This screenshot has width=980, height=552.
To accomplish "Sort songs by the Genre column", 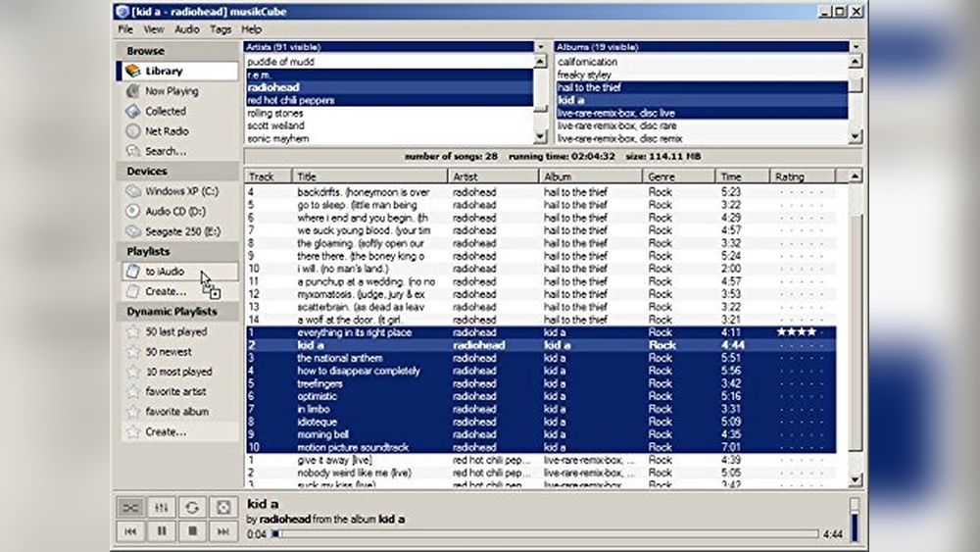I will 678,176.
